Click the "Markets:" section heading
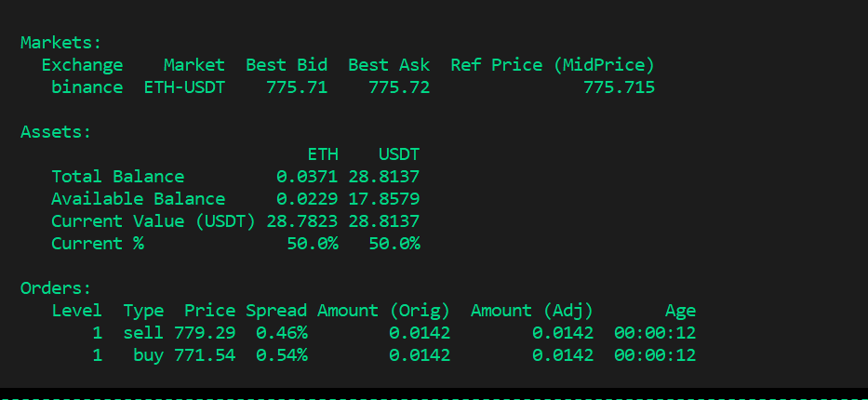The height and width of the screenshot is (400, 868). (61, 43)
